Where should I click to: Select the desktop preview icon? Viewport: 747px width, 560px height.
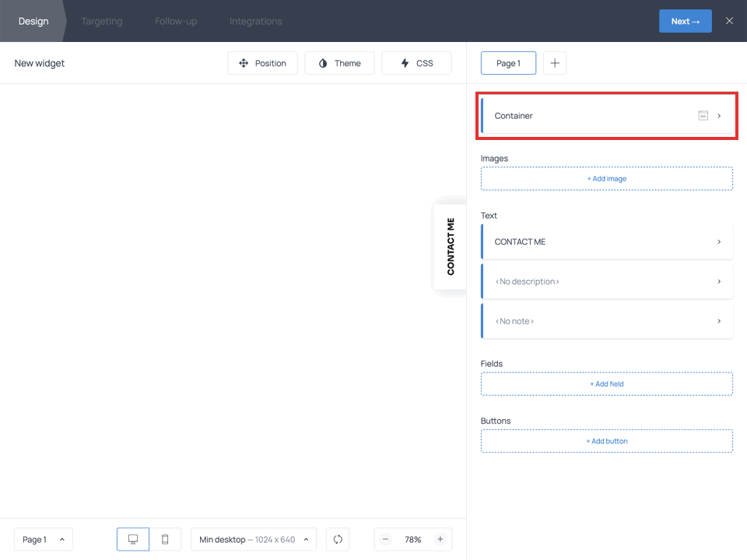tap(132, 539)
